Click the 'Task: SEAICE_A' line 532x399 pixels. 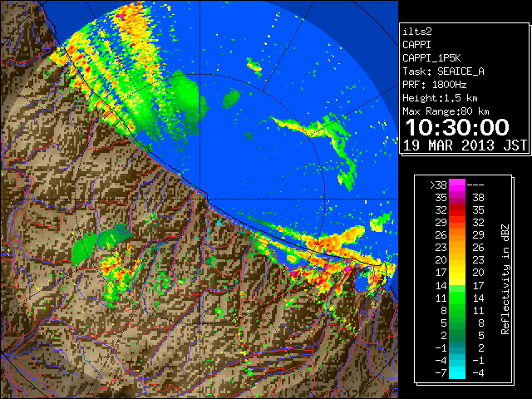(443, 71)
